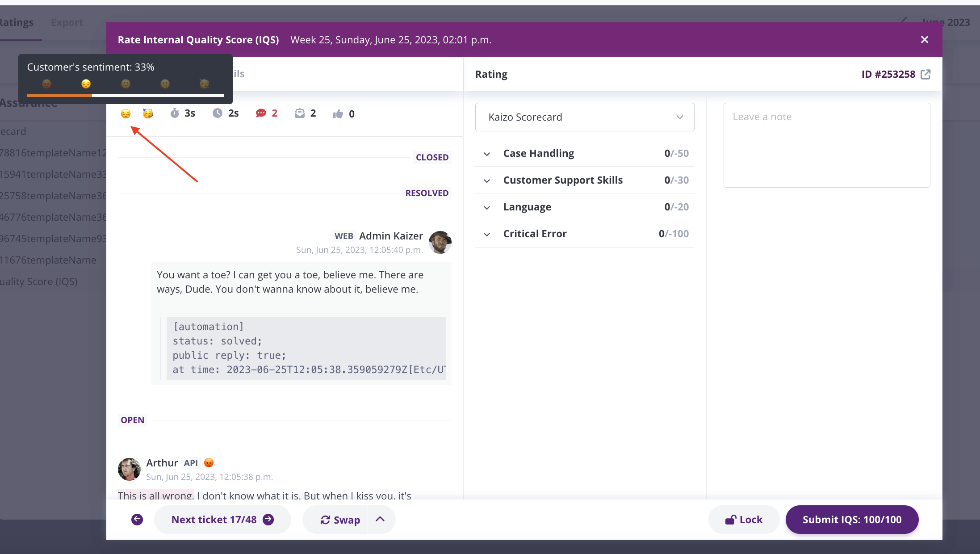The height and width of the screenshot is (554, 980).
Task: Expand the Critical Error category
Action: [585, 234]
